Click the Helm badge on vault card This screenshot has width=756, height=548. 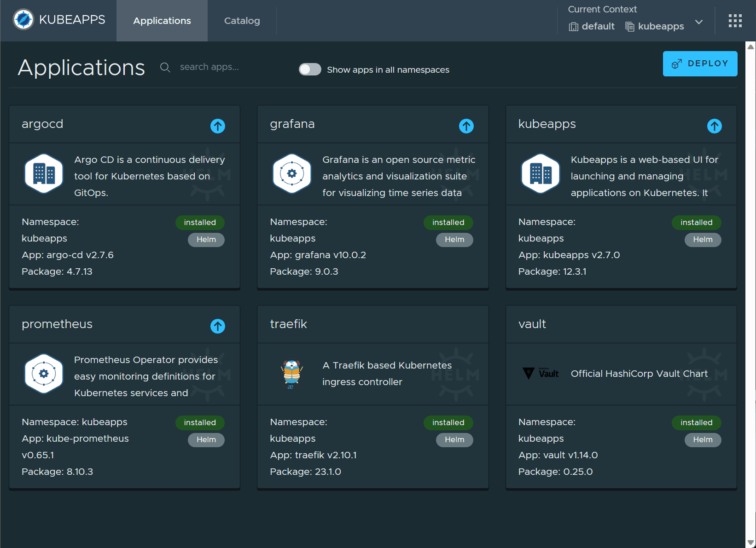[703, 439]
